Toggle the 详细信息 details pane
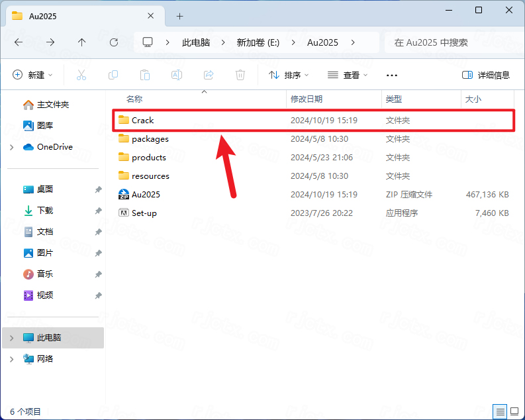The height and width of the screenshot is (420, 525). tap(486, 75)
